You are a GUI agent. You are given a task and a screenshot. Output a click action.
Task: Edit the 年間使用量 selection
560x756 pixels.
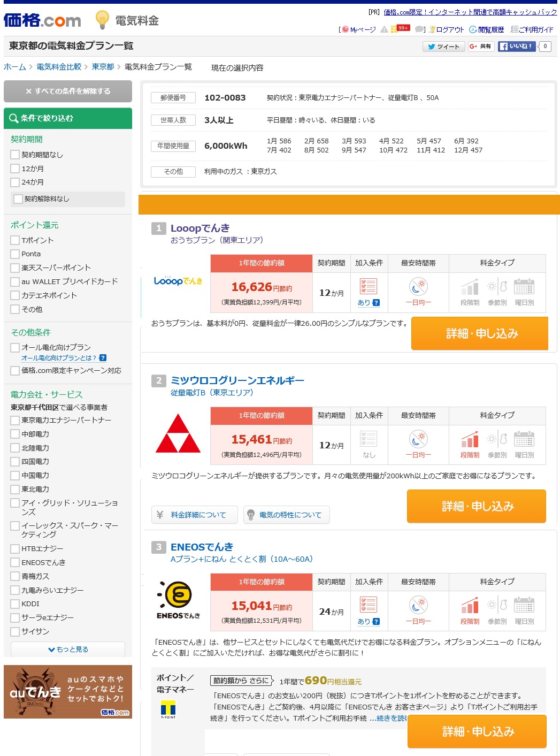point(173,146)
